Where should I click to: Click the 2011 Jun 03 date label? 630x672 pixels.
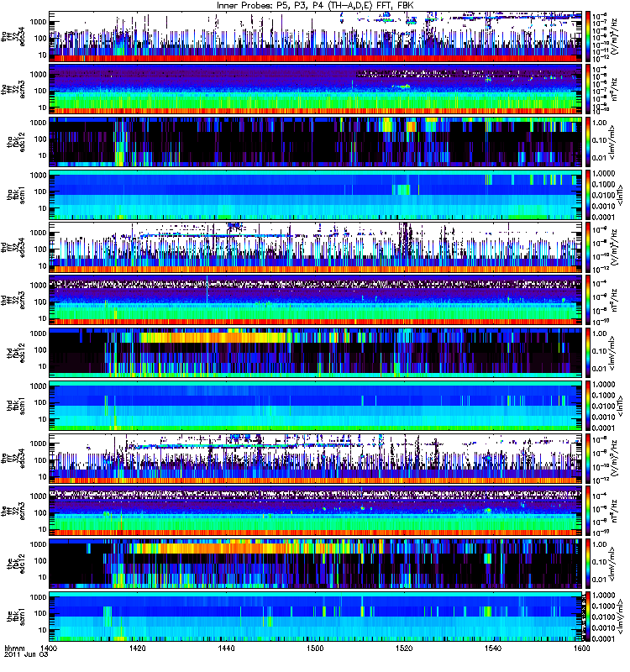(26, 655)
